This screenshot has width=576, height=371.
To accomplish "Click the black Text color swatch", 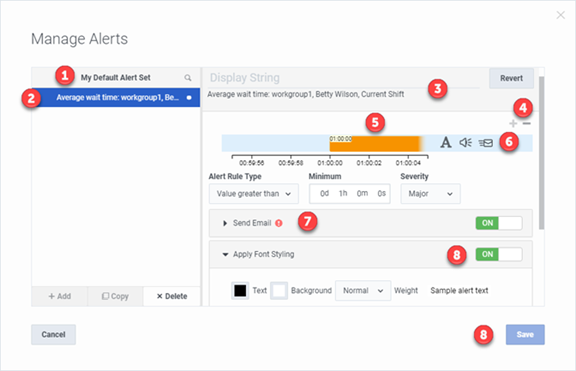I will tap(240, 291).
